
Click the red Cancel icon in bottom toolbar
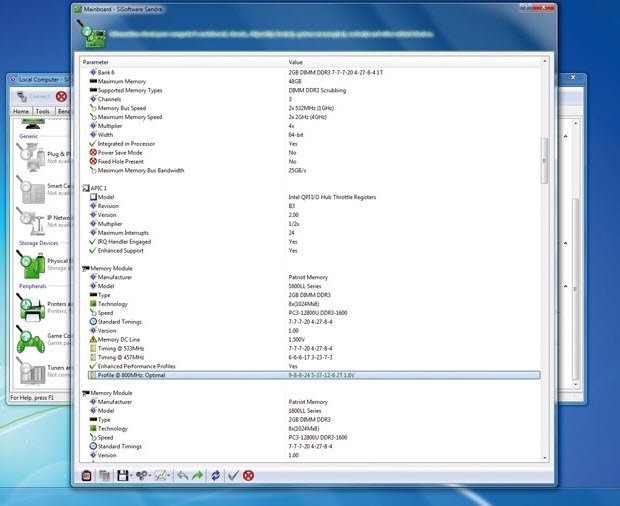[x=248, y=475]
